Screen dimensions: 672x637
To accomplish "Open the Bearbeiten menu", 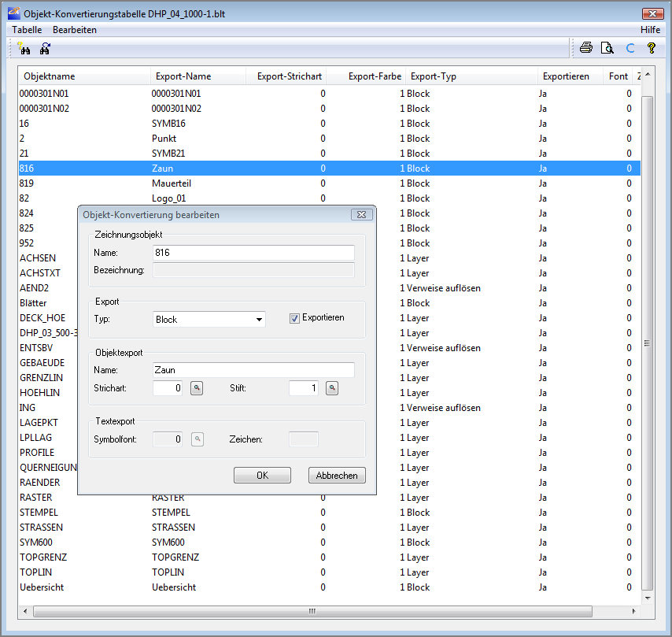I will coord(75,30).
